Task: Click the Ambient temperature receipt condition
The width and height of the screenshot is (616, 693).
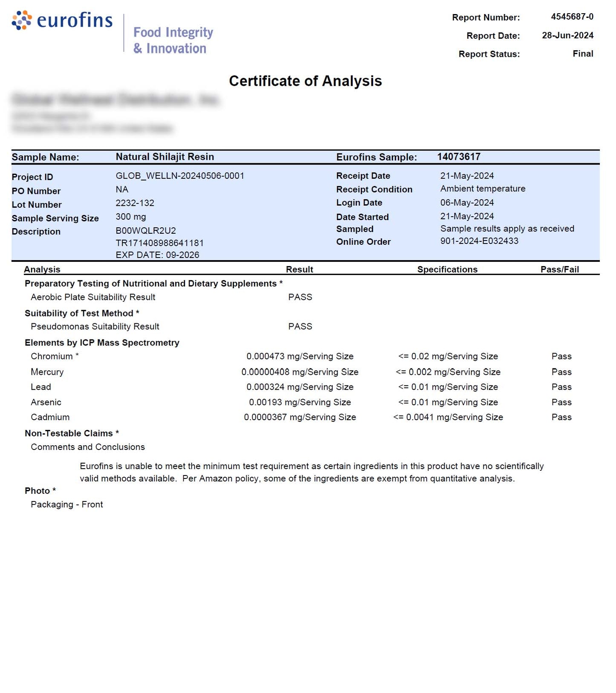Action: point(483,188)
